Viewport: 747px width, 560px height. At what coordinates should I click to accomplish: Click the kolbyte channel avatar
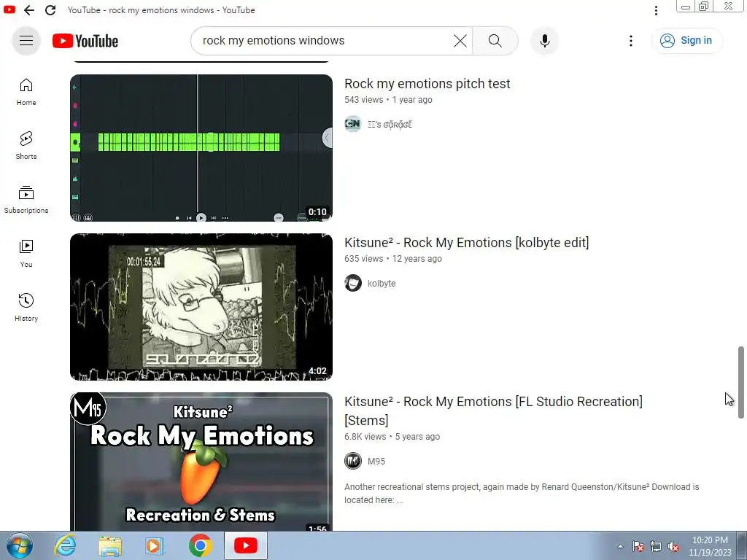tap(353, 284)
